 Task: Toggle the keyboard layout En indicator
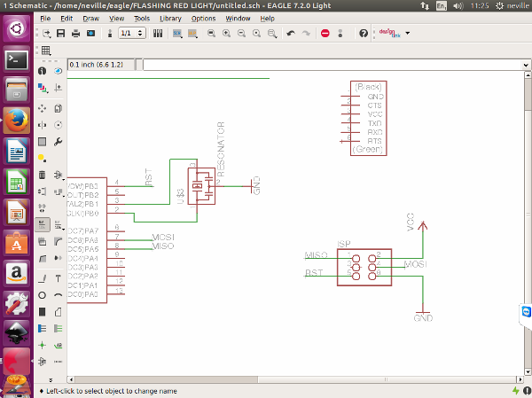pos(443,5)
